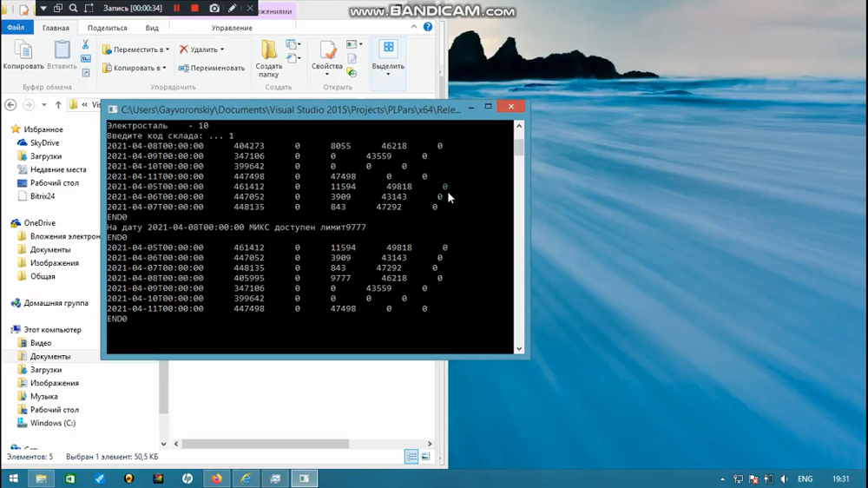Open the Копировать в dropdown

(x=135, y=68)
